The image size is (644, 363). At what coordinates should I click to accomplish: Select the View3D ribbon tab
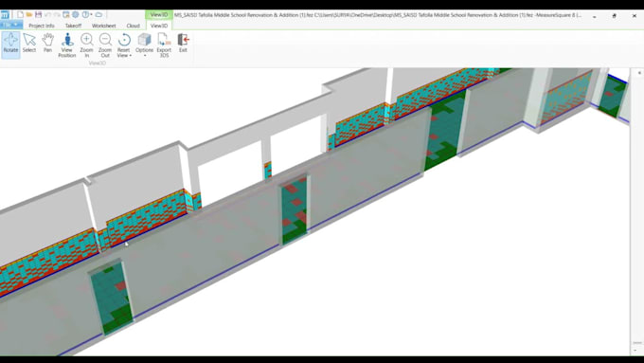click(159, 26)
